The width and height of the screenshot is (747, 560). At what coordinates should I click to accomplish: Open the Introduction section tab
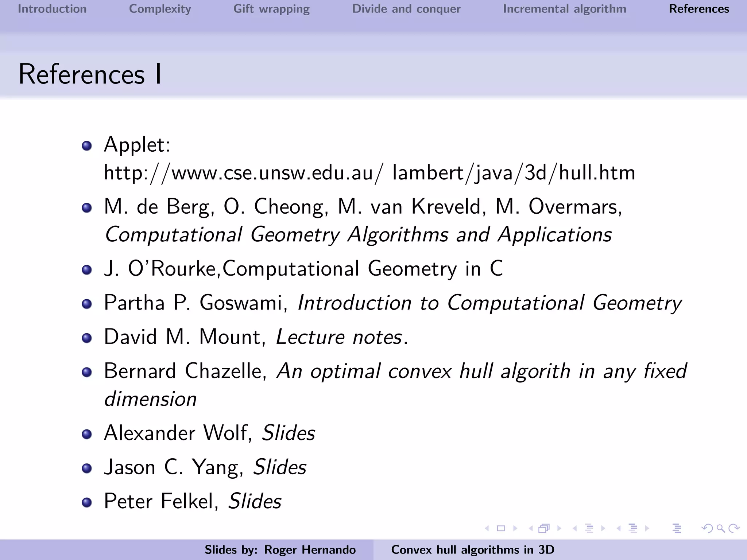point(52,9)
